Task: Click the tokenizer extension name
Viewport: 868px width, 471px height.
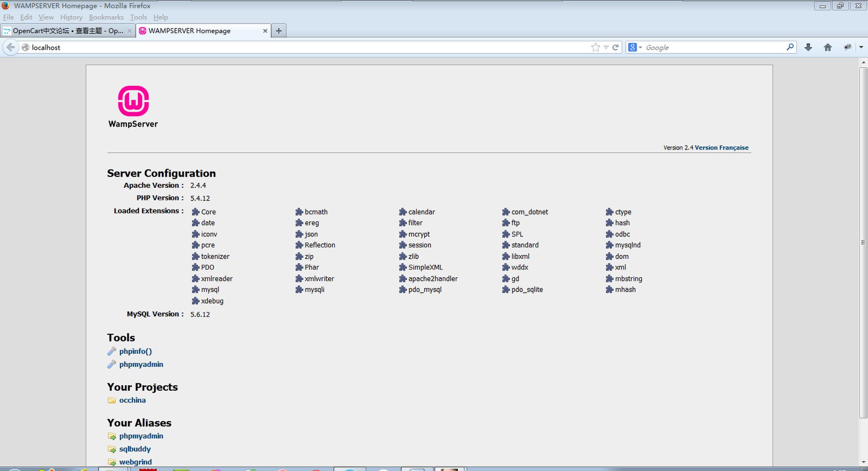Action: coord(215,256)
